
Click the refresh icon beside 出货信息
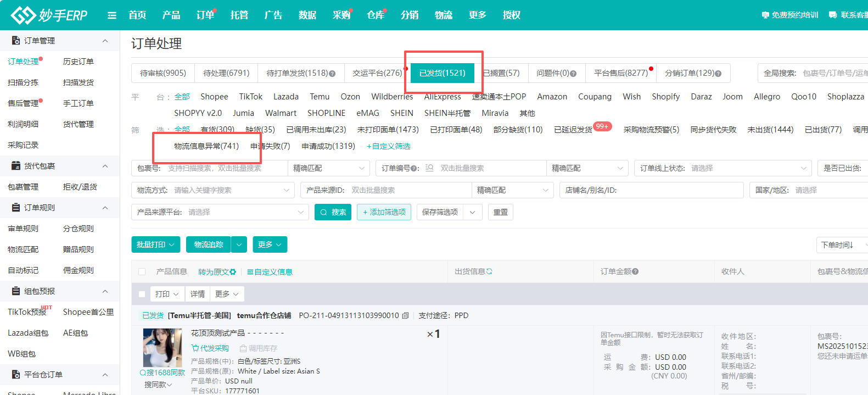[x=489, y=271]
